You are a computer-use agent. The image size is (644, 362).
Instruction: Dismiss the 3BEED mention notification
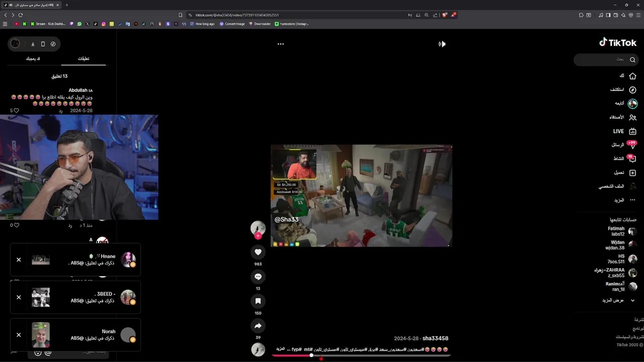coord(19,297)
